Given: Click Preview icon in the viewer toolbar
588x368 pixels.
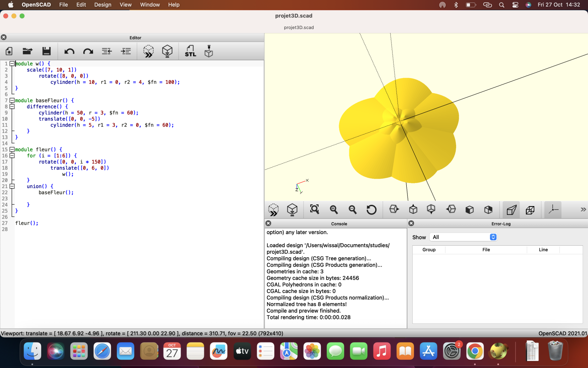Looking at the screenshot, I should (273, 210).
